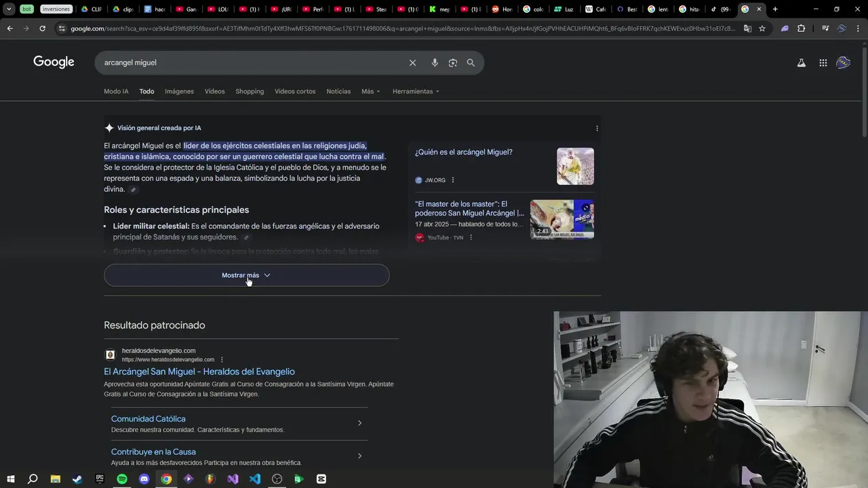The width and height of the screenshot is (868, 488).
Task: Open AI overview three-dot options
Action: pyautogui.click(x=597, y=128)
